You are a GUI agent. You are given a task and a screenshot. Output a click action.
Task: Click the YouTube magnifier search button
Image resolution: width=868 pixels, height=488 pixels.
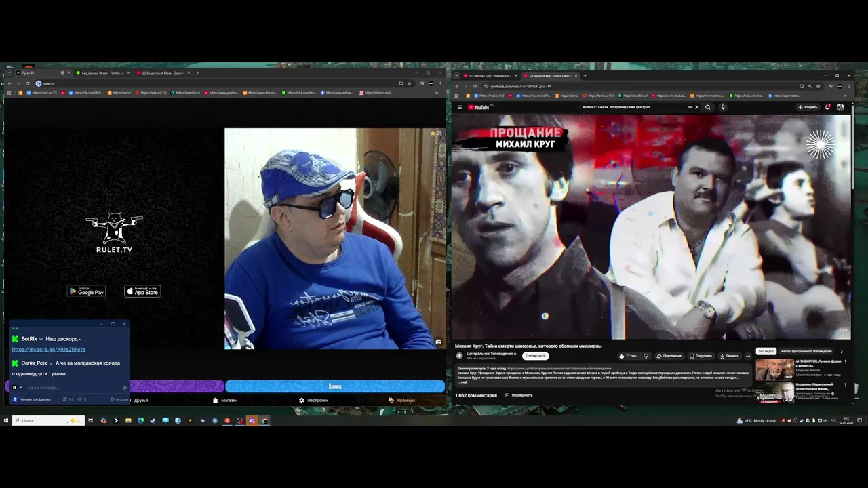708,107
